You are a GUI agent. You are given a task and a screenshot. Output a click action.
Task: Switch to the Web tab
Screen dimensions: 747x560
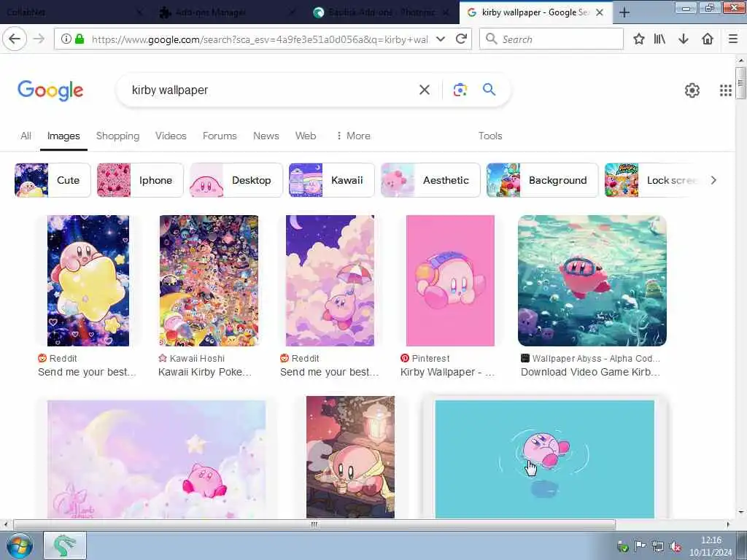pyautogui.click(x=306, y=136)
